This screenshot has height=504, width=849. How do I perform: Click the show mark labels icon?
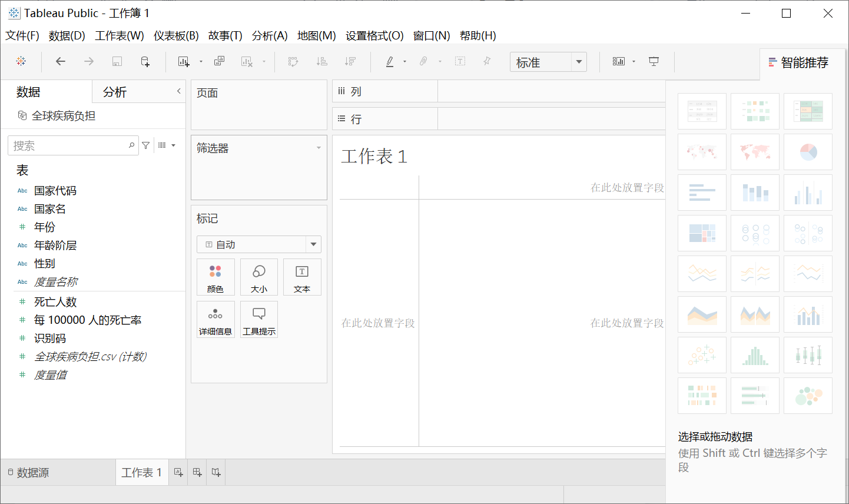(460, 61)
